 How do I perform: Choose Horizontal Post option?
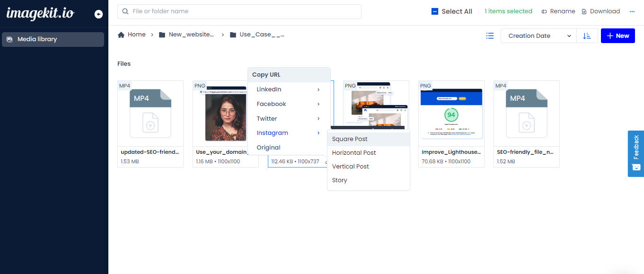(x=369, y=153)
